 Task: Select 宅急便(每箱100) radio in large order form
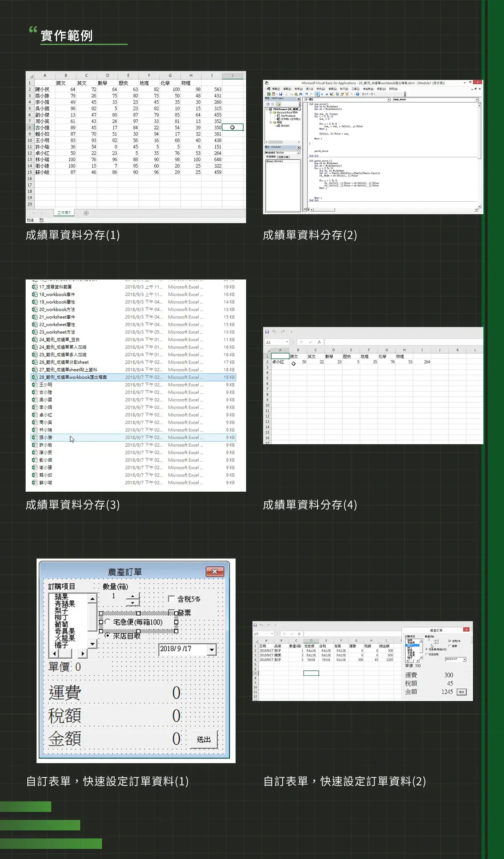[108, 622]
